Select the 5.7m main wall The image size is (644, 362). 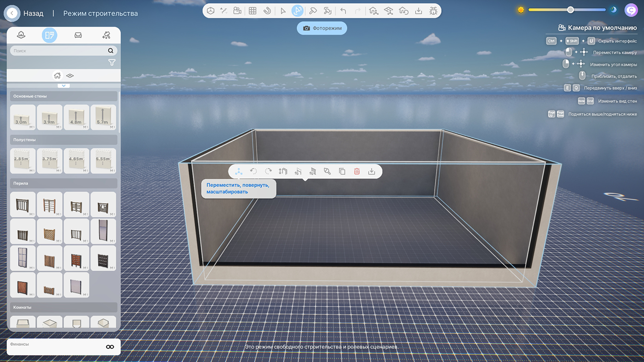pos(103,117)
